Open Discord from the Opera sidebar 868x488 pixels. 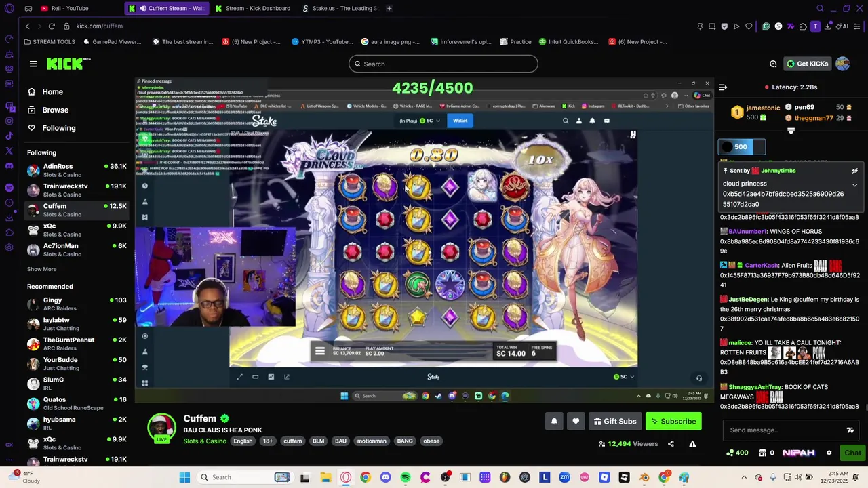click(x=9, y=165)
